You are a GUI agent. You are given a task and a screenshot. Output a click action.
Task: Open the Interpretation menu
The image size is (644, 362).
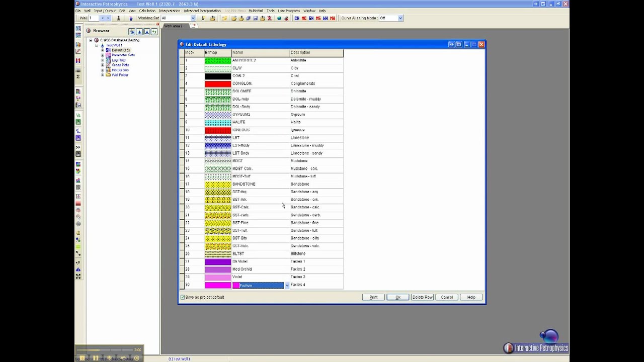point(170,11)
